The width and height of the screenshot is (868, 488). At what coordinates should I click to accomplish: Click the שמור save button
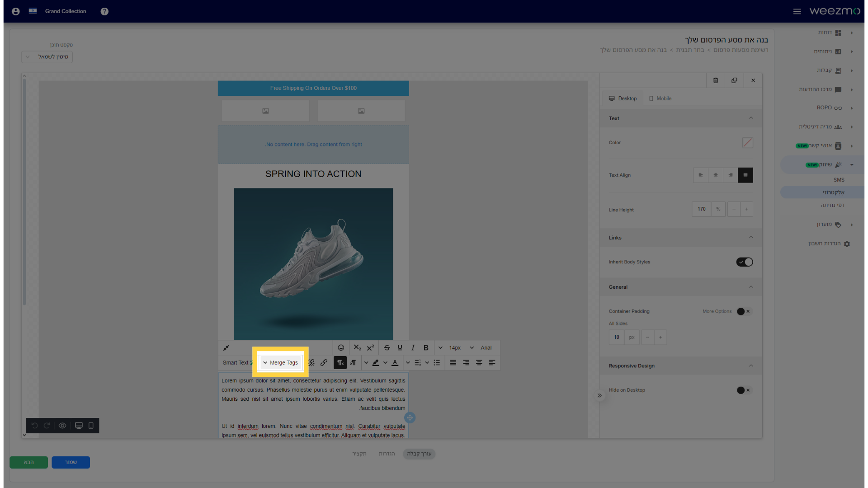click(x=71, y=462)
